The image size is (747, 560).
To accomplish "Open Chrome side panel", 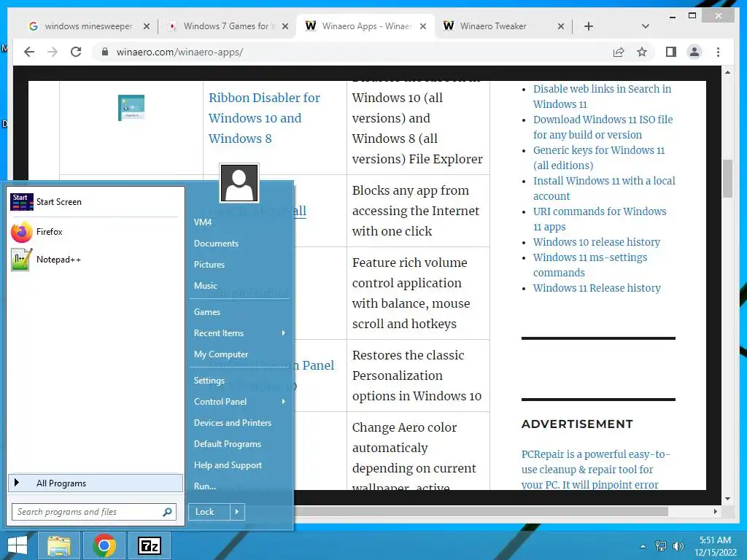I will pyautogui.click(x=671, y=52).
